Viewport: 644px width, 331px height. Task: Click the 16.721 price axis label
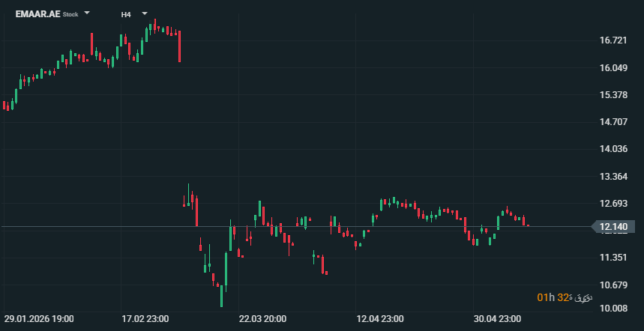point(613,40)
